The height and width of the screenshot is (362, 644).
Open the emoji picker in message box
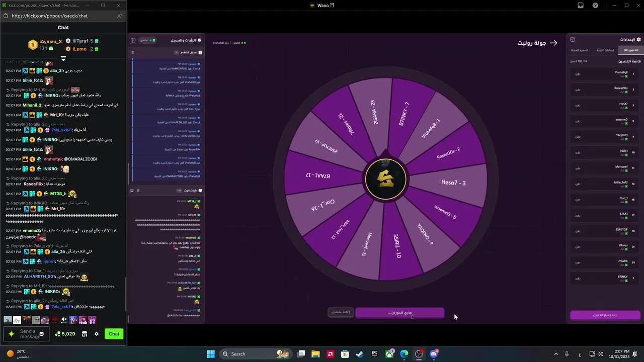point(42,334)
